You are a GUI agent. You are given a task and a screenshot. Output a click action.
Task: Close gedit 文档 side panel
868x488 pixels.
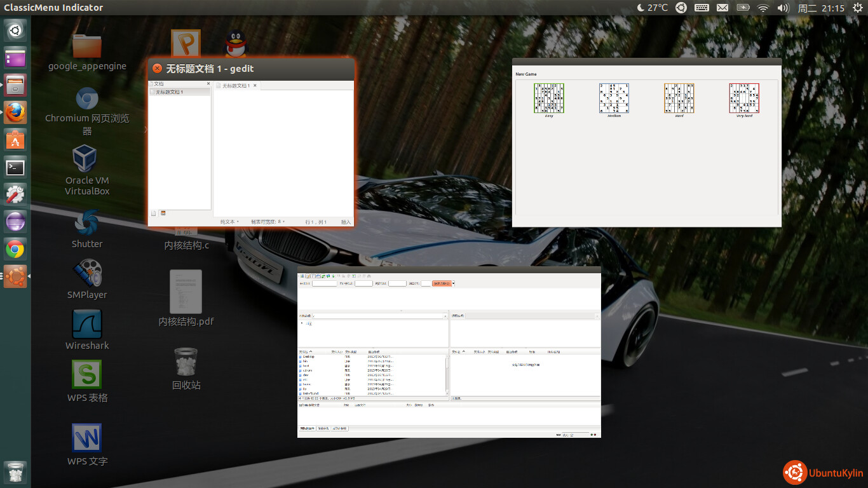pyautogui.click(x=208, y=84)
